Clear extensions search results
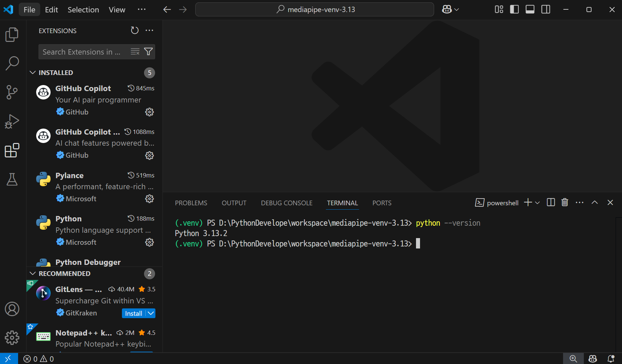This screenshot has height=364, width=622. [x=135, y=52]
